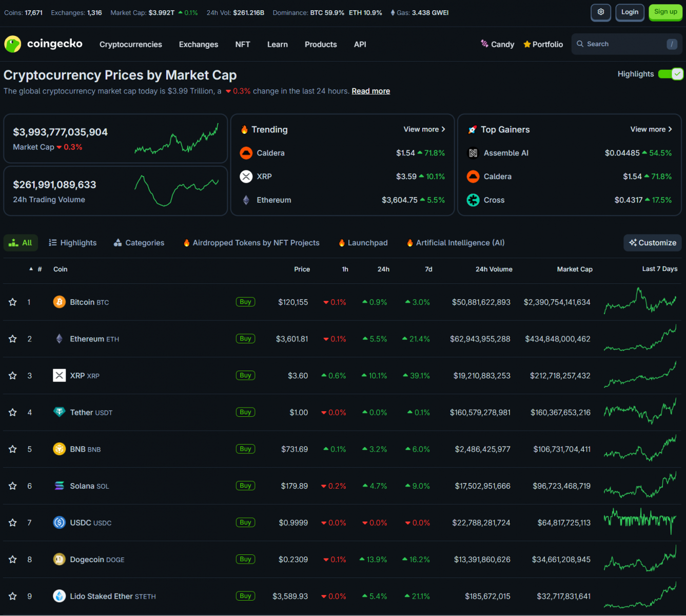Click the Ethereum icon in Trending
Screen dimensions: 686x616
click(246, 200)
